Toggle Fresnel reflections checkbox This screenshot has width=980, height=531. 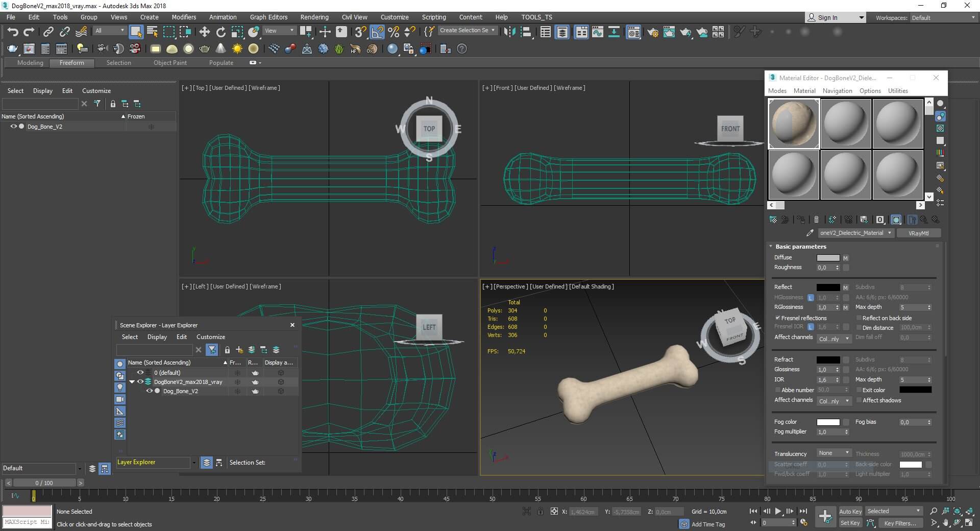point(777,318)
